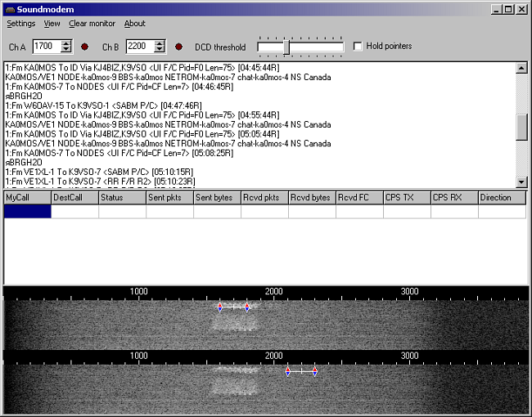
Task: Click 1000 label on lower waterfall scale
Action: [139, 356]
